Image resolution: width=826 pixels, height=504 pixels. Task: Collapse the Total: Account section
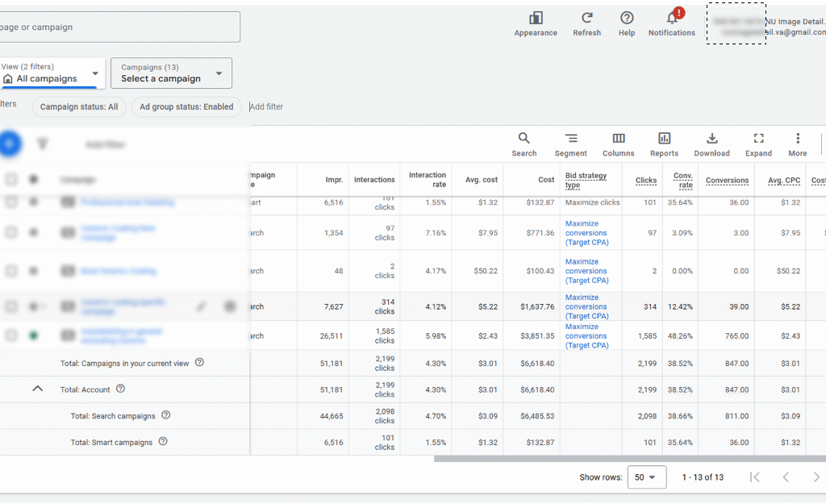[x=37, y=389]
